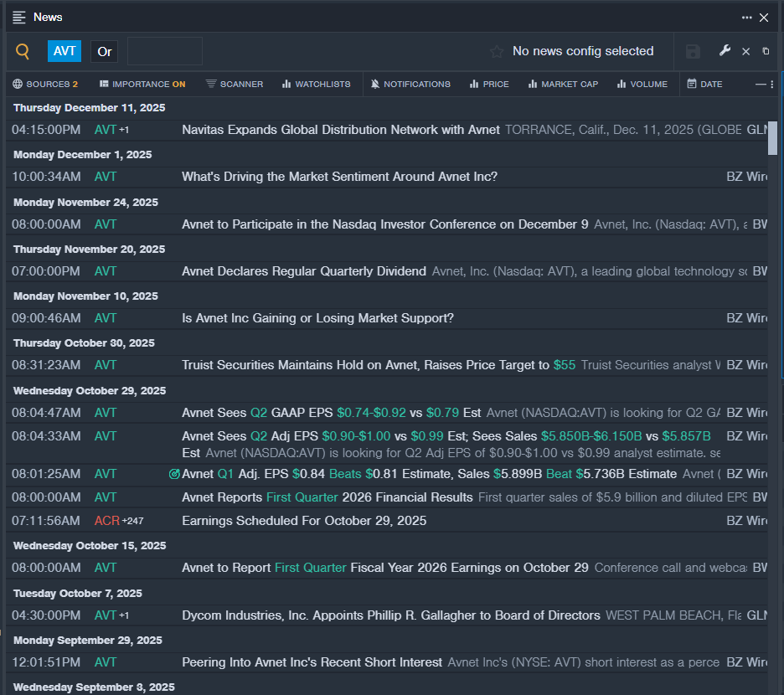This screenshot has width=784, height=695.
Task: Click the AVT ticker tag in search
Action: point(64,51)
